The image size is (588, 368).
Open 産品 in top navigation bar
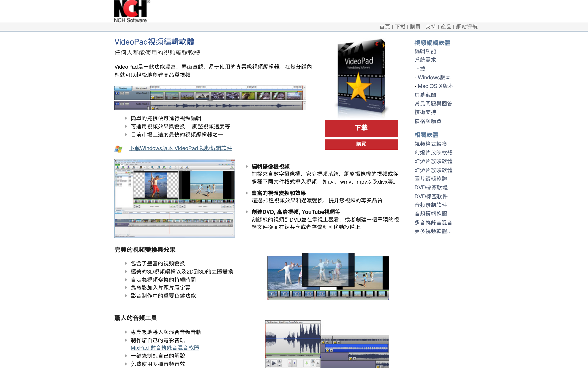446,27
